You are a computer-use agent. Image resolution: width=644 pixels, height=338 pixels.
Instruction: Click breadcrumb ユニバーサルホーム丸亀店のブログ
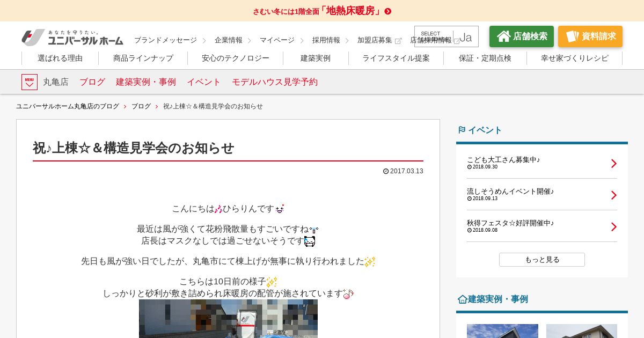point(68,106)
